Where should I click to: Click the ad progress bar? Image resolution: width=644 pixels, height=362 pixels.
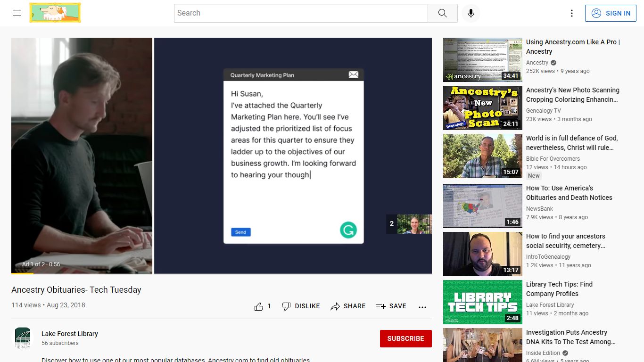coord(222,273)
